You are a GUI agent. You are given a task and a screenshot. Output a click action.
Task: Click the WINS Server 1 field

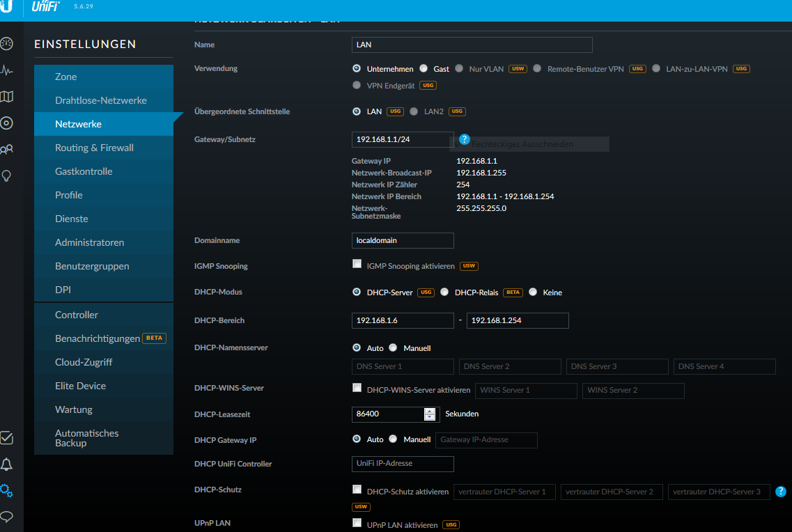pyautogui.click(x=526, y=391)
